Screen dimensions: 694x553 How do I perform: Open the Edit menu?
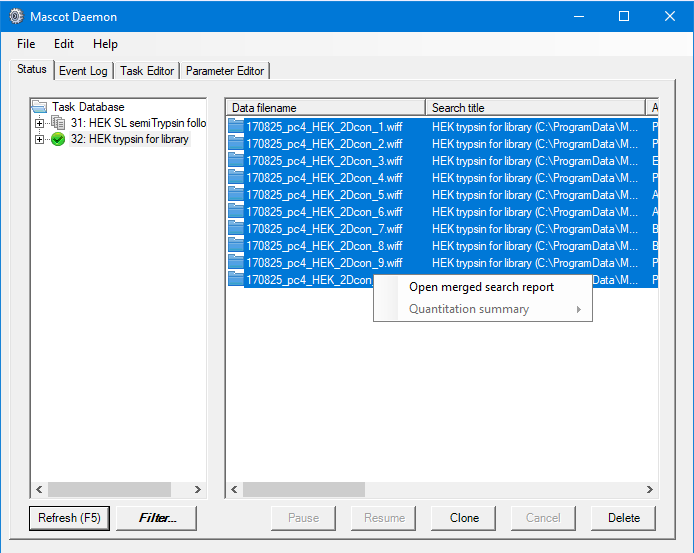coord(64,44)
